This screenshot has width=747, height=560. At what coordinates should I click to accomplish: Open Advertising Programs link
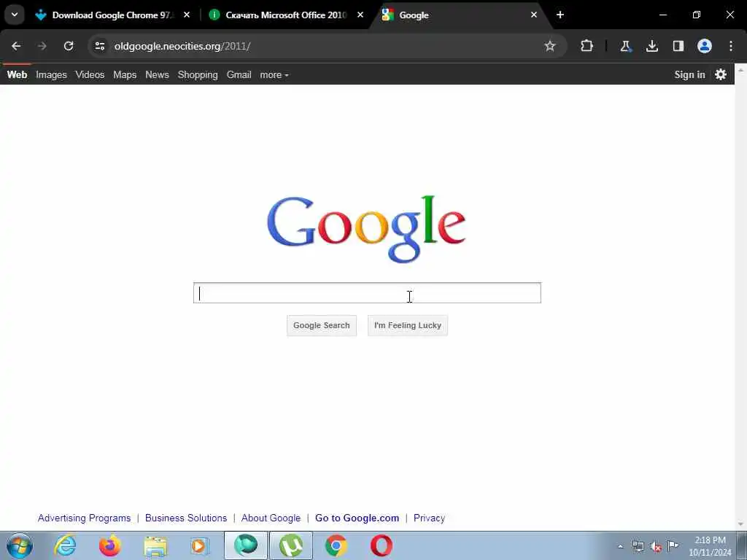(85, 518)
